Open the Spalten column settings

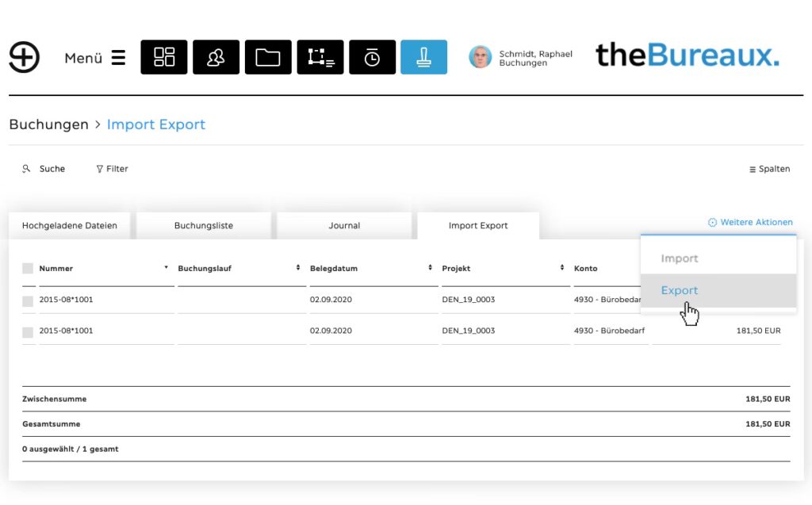click(769, 169)
